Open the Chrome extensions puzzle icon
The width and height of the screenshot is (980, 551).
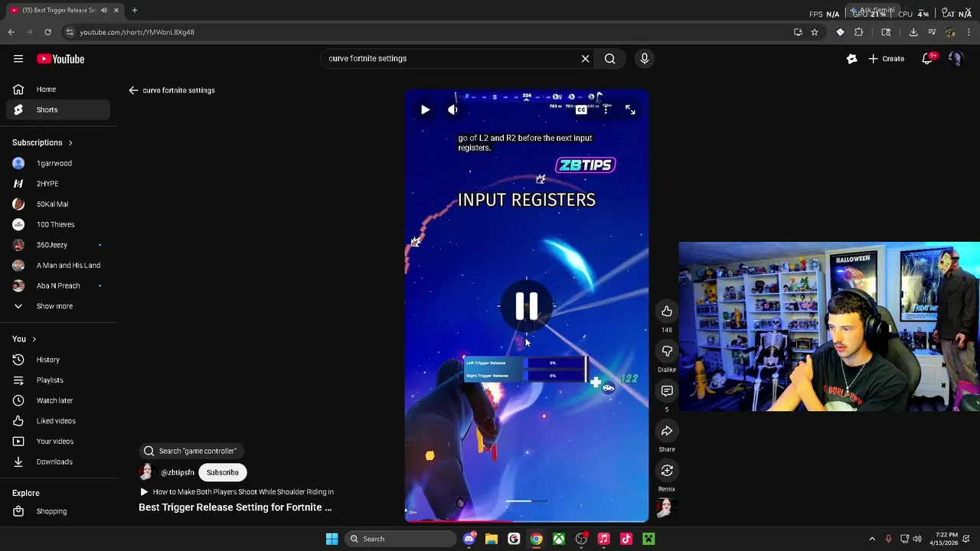click(858, 32)
